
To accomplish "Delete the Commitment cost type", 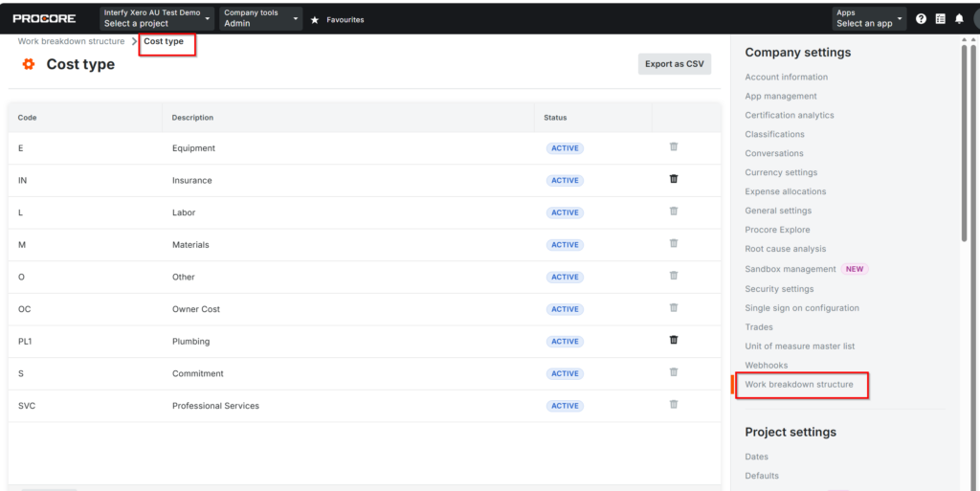I will point(674,371).
